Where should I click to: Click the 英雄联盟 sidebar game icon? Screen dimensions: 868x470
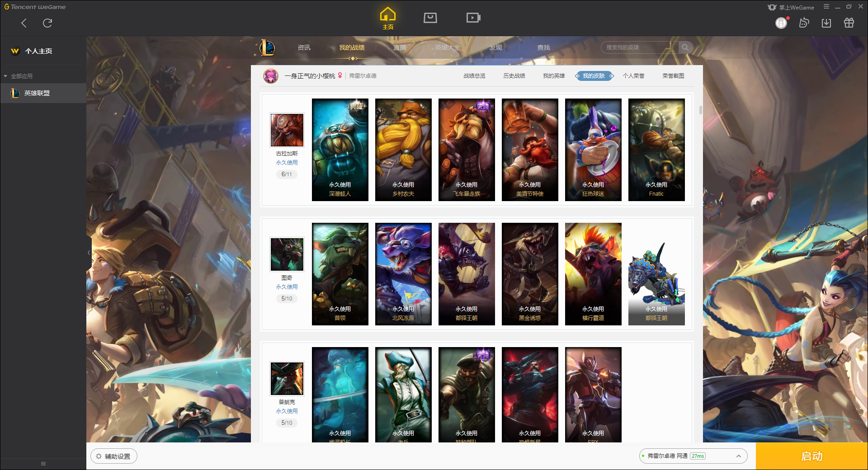(15, 93)
